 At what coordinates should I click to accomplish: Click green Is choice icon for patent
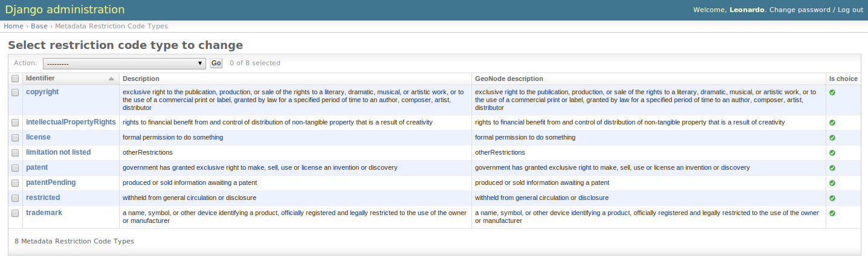tap(832, 168)
